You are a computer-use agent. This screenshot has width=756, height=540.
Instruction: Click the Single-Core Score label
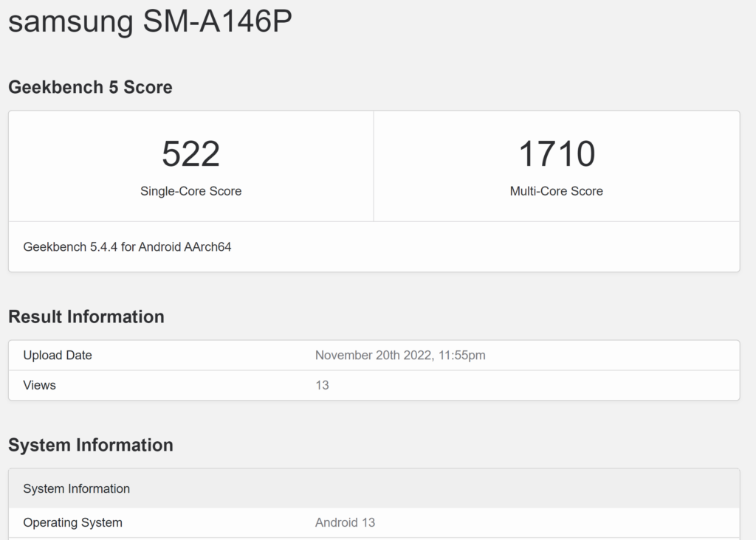[190, 191]
